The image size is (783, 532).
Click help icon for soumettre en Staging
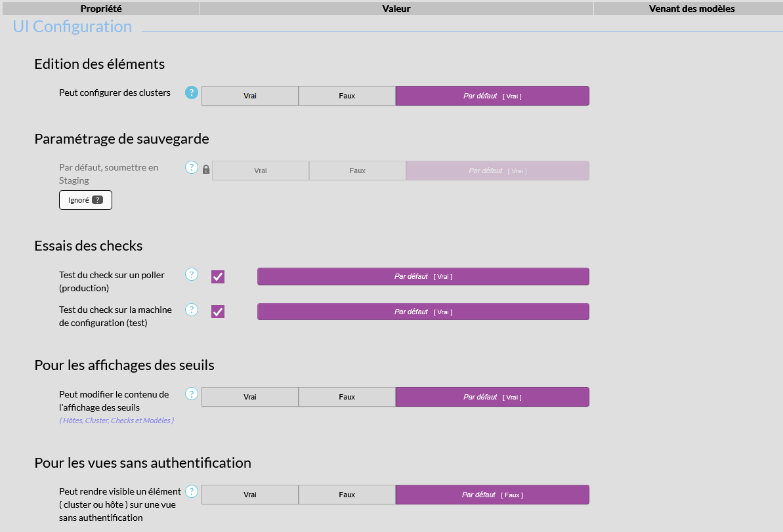[192, 167]
